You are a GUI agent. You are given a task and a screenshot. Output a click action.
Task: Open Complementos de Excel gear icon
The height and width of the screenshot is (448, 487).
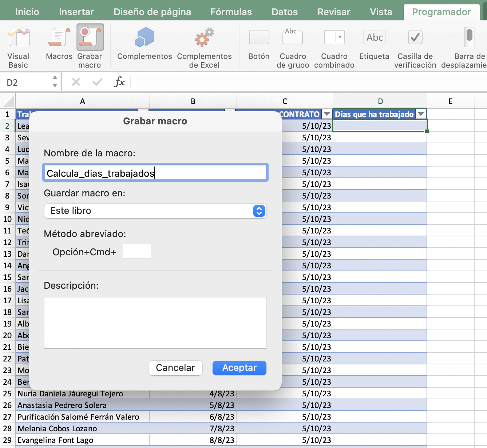tap(204, 37)
